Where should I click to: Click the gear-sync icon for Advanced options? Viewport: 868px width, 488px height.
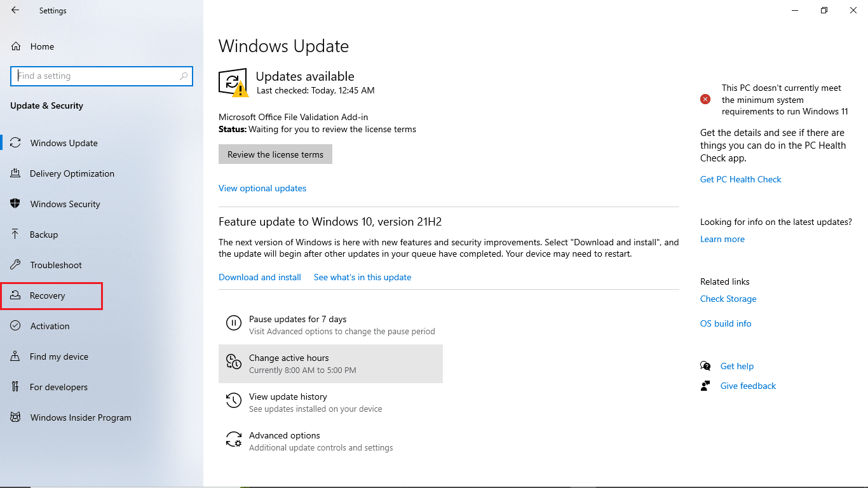(234, 440)
